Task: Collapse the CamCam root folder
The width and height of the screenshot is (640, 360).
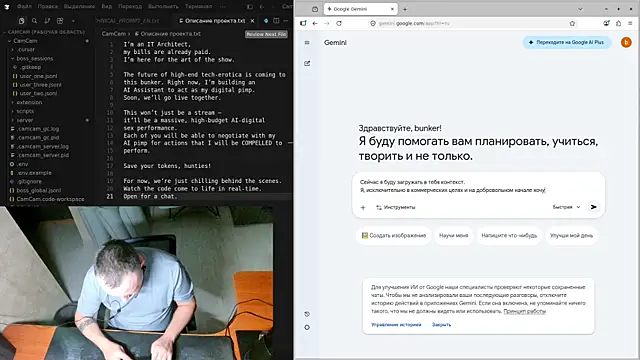Action: tap(25, 41)
